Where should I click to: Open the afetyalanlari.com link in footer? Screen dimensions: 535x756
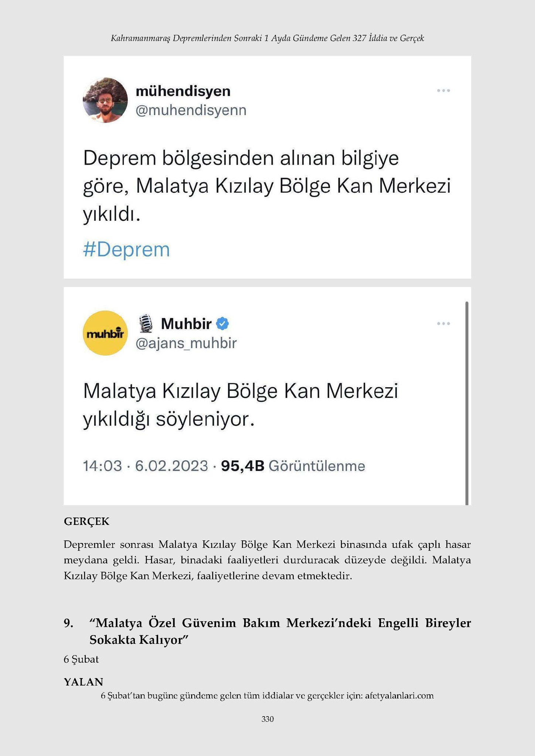399,696
